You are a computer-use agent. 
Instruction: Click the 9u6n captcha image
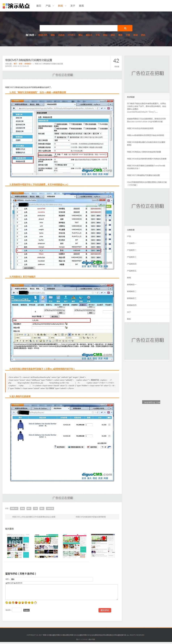[26, 610]
